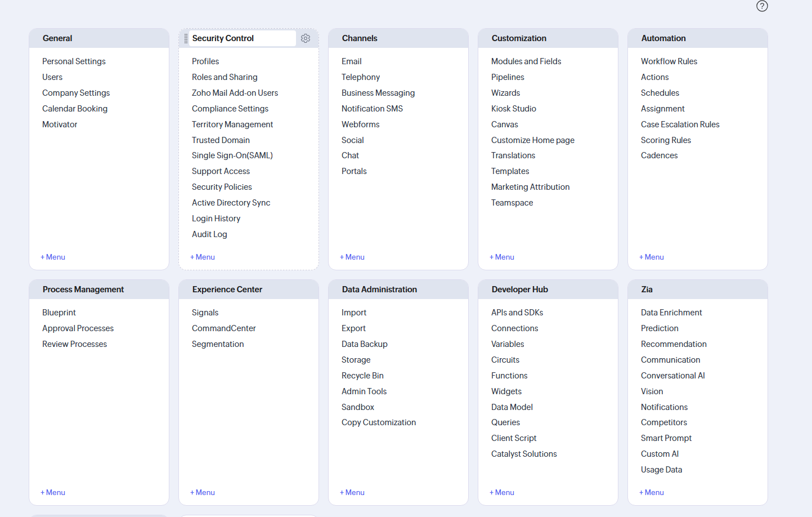Select Calendar Booking

coord(75,109)
